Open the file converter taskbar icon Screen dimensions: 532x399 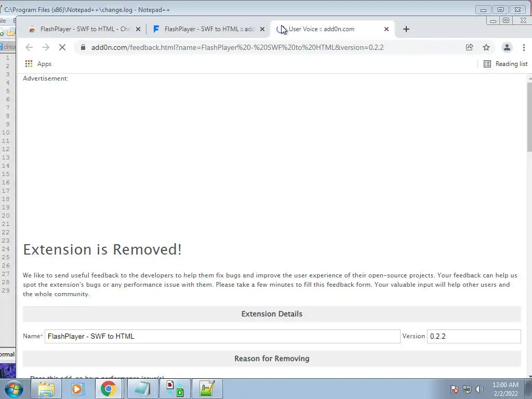pos(175,389)
